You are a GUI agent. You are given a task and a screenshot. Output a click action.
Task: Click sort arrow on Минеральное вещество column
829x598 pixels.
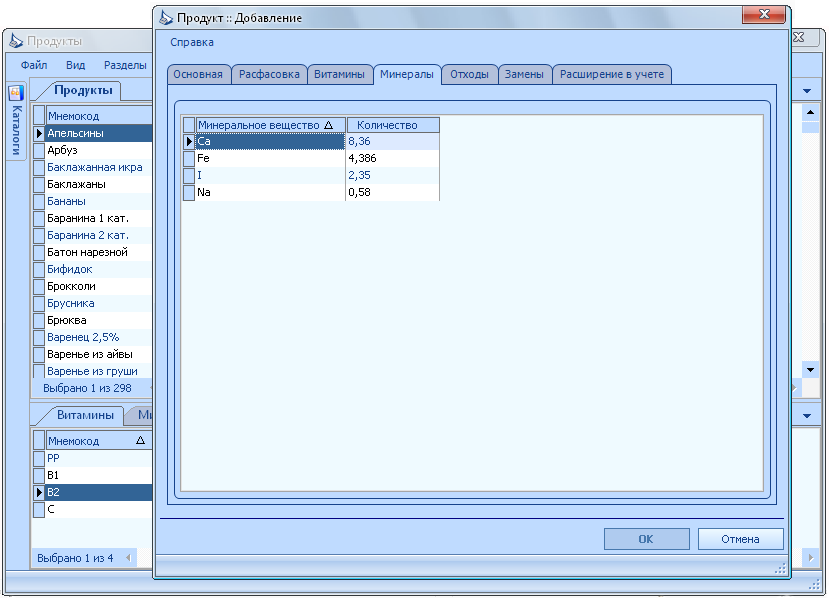[x=328, y=125]
